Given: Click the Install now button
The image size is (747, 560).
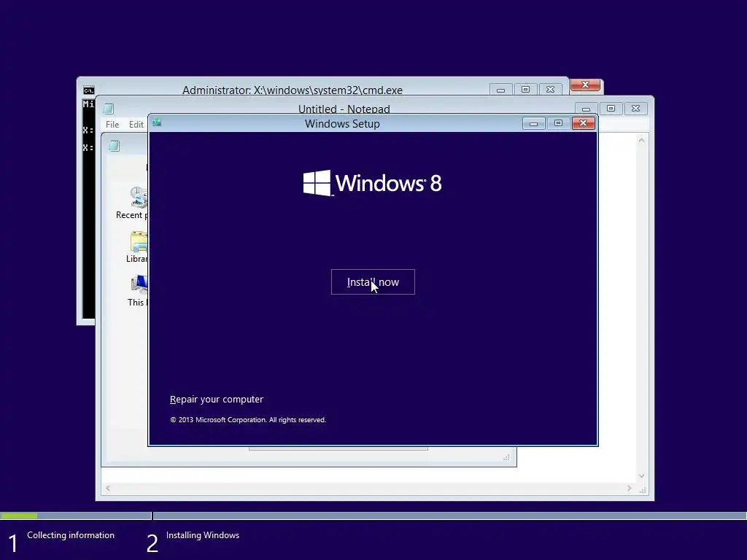Looking at the screenshot, I should click(373, 282).
